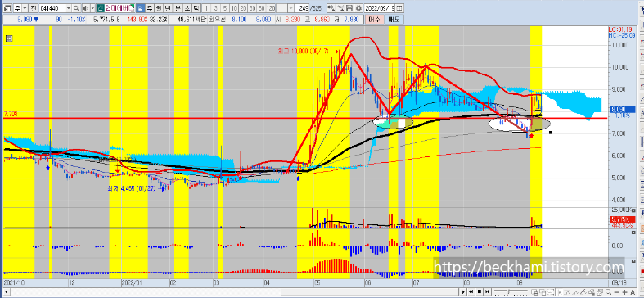Open the calendar picker icon
The image size is (644, 298).
click(x=399, y=8)
